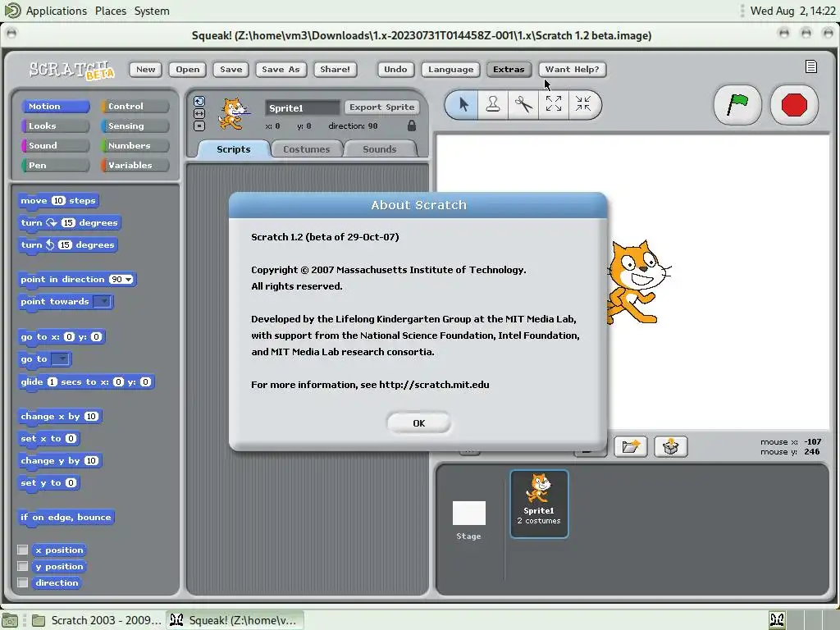Select the shrink sprite tool
This screenshot has height=630, width=840.
tap(583, 104)
